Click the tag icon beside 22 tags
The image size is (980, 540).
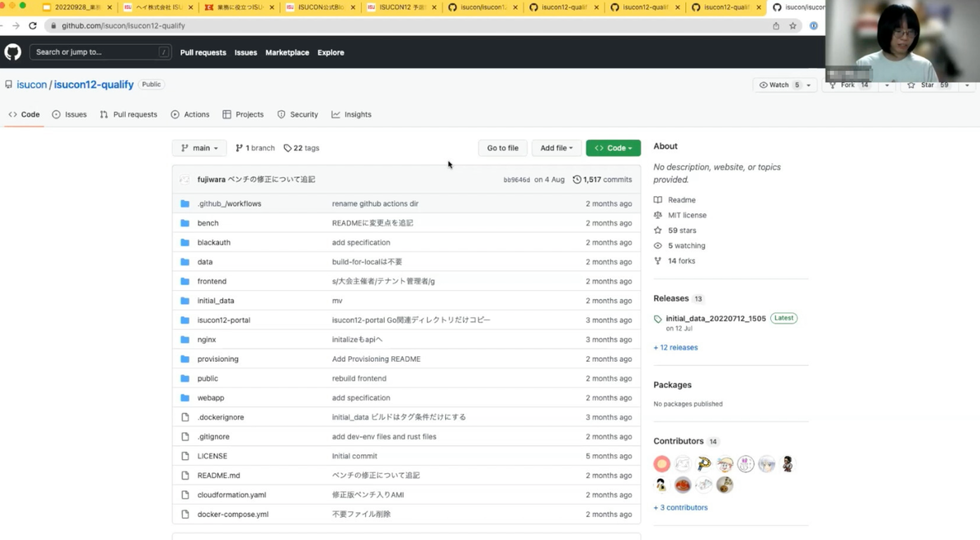tap(287, 148)
